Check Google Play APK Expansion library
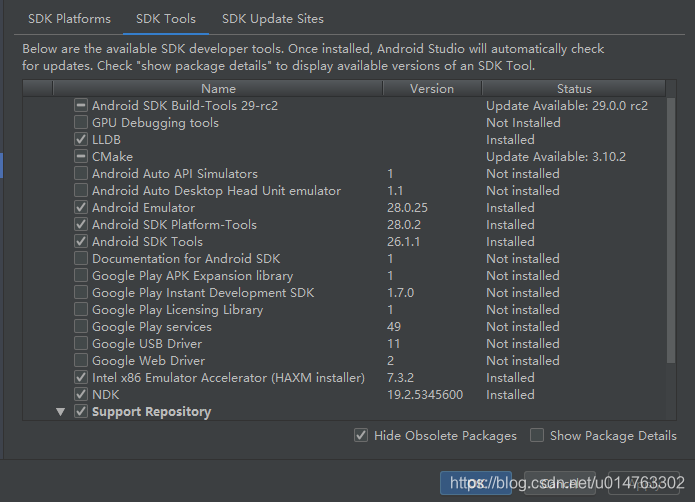Screen dimensions: 695x502 click(x=81, y=275)
